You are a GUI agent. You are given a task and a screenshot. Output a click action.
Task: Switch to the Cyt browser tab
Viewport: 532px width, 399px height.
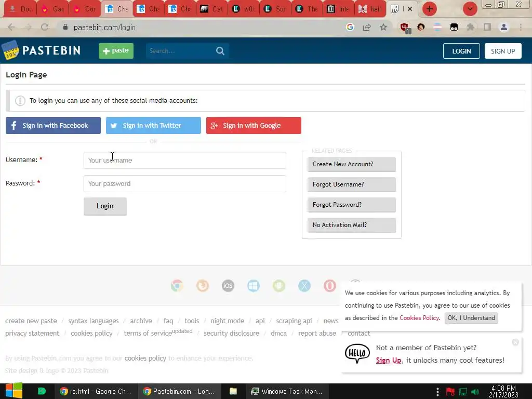[211, 9]
